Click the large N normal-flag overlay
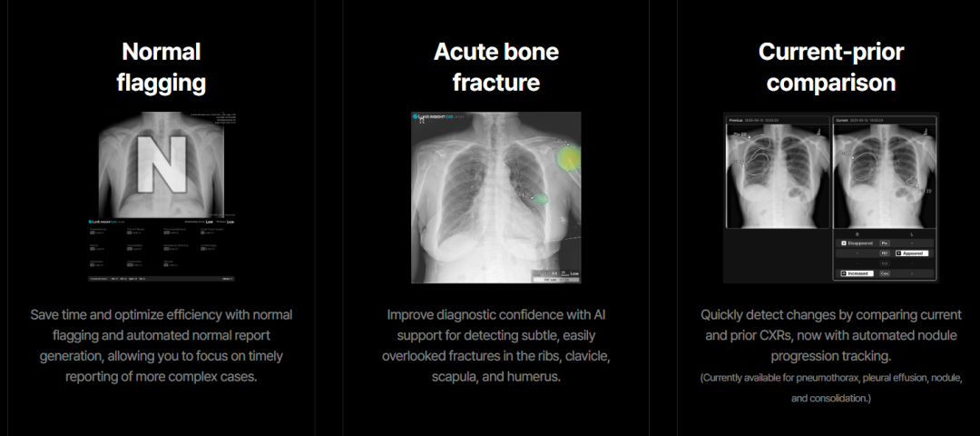Screen dimensions: 980x436 click(x=162, y=163)
